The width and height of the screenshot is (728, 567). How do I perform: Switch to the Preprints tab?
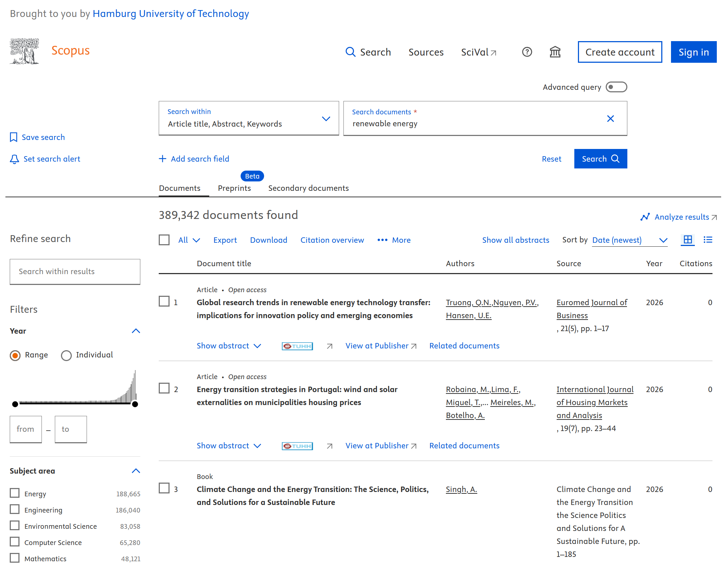pos(234,188)
